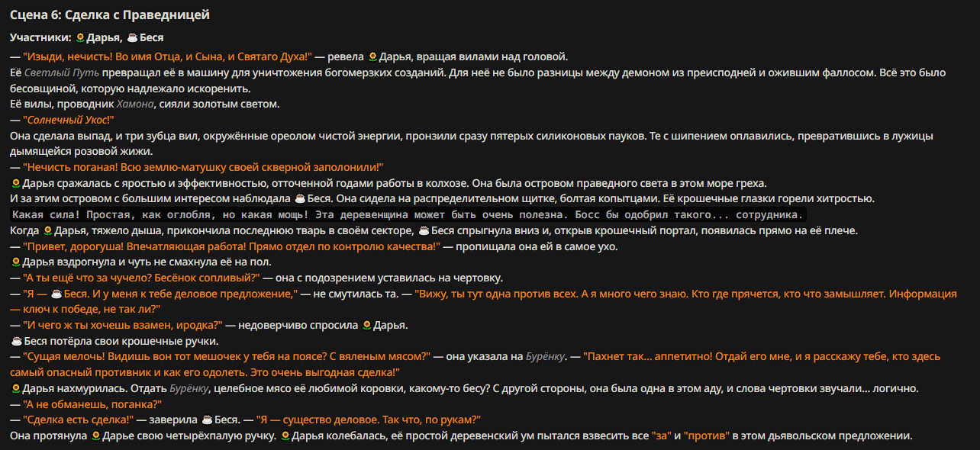Click coffee cup emoji after "заверила"
Screen dimensions: 980x450
click(206, 420)
